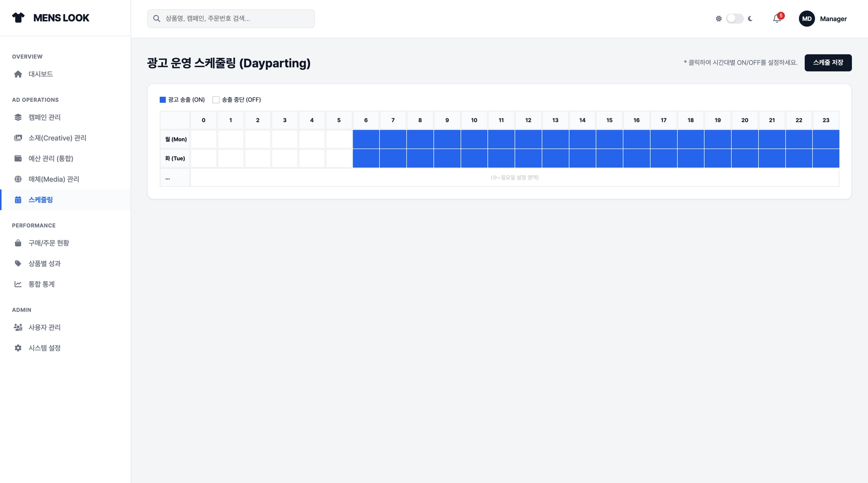Click the search input field
Screen dimensions: 868x483
[x=231, y=19]
